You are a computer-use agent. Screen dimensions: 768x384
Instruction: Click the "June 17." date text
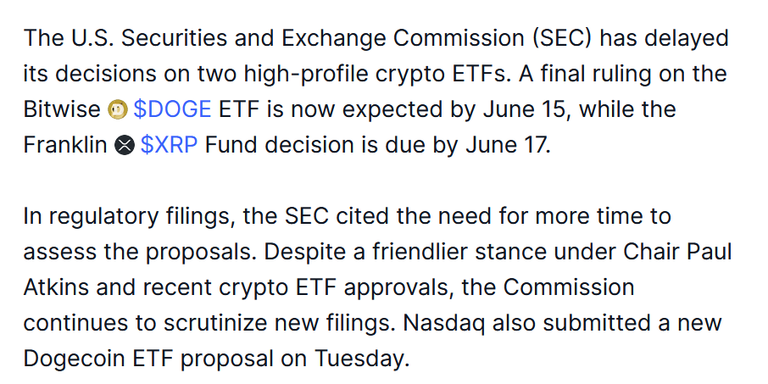(x=508, y=145)
